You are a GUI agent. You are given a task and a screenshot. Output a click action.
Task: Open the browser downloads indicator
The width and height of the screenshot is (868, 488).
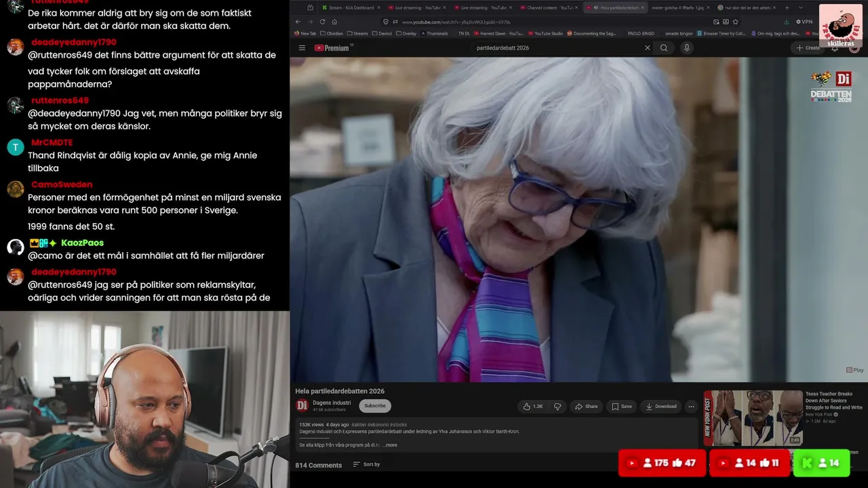(x=786, y=22)
